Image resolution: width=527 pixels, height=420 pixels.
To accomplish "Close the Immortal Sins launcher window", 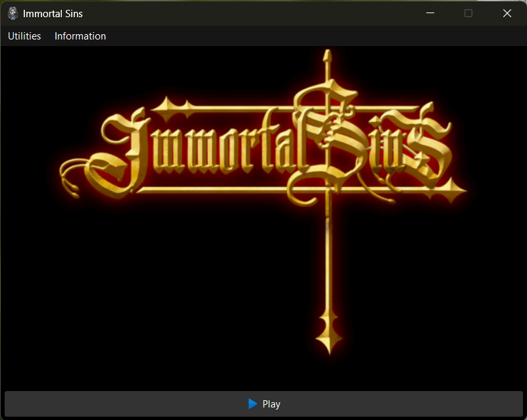I will tap(507, 13).
